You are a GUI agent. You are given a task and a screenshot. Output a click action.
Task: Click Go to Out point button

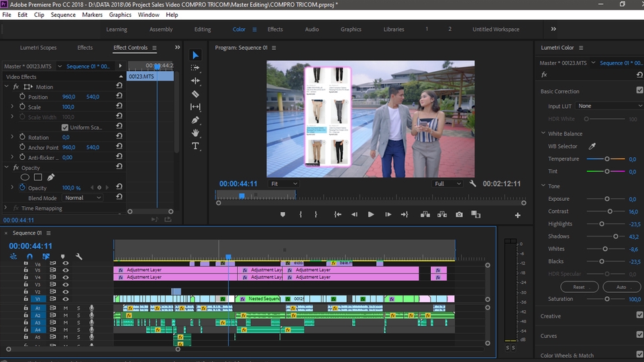coord(405,215)
